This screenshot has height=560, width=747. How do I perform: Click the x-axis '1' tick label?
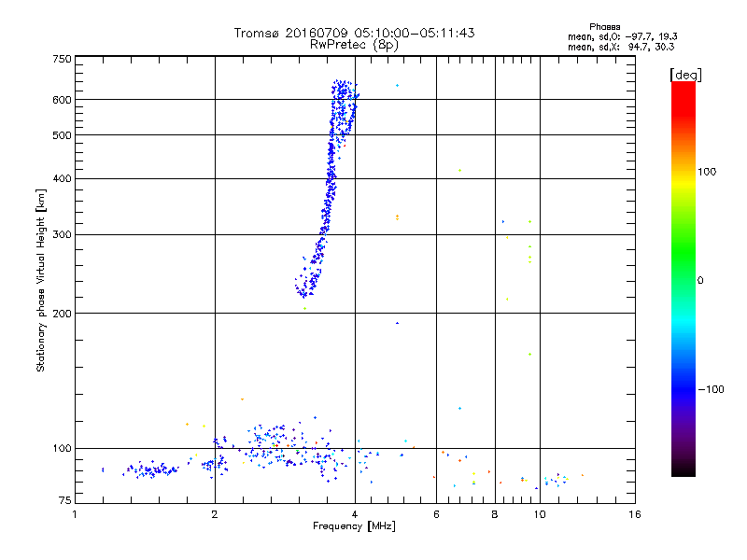75,514
